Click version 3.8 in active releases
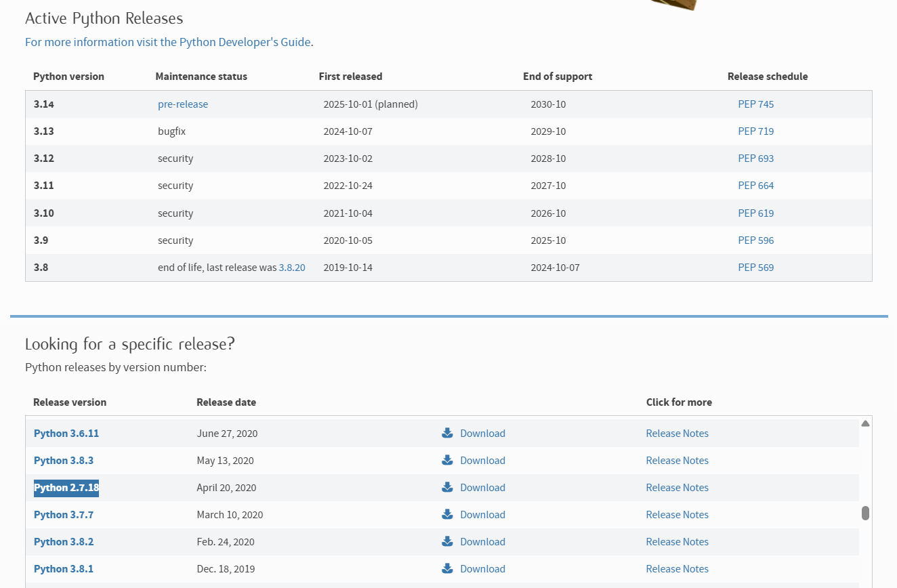 click(41, 268)
